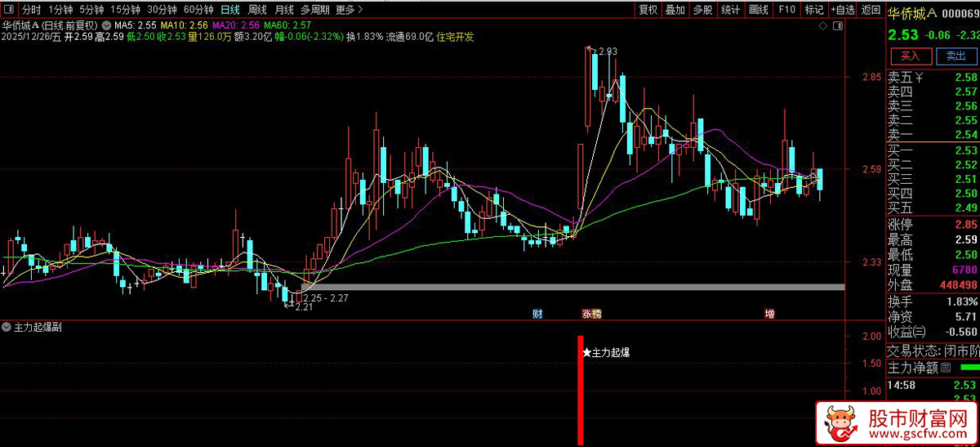Select the 1分钟 period tab
The height and width of the screenshot is (447, 980).
click(60, 10)
